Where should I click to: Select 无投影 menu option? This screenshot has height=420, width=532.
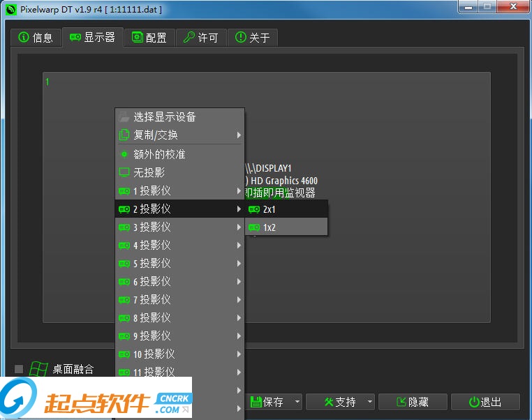[180, 172]
